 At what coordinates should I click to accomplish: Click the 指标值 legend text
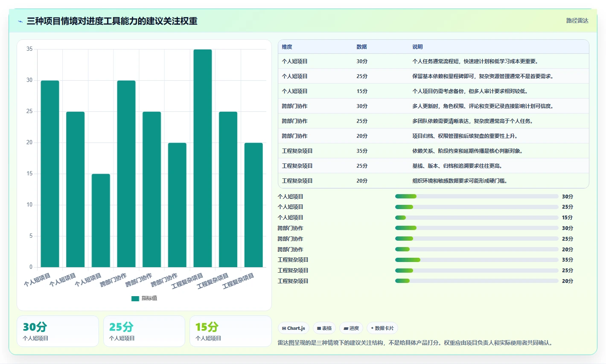coord(149,298)
